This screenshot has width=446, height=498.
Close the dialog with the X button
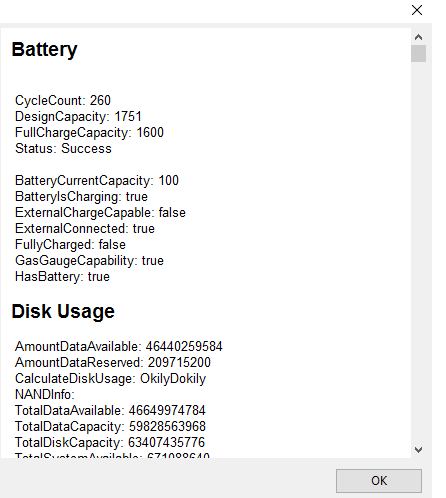click(417, 10)
